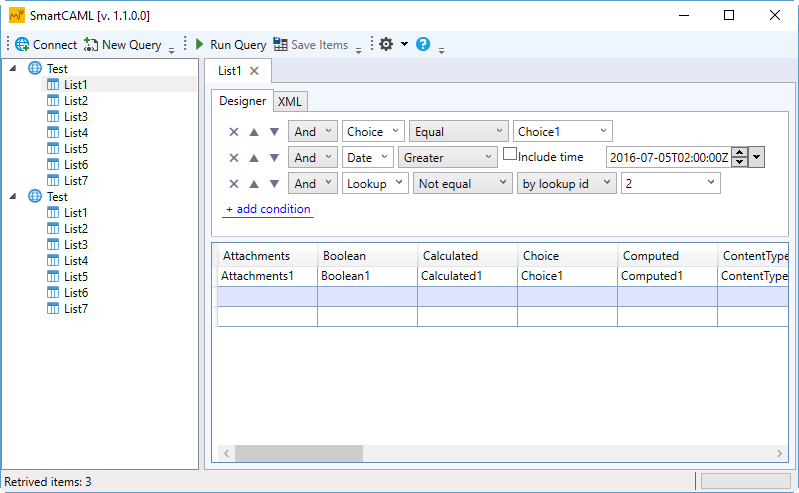Screen dimensions: 799x493
Task: Remove the Choice condition row
Action: (x=234, y=132)
